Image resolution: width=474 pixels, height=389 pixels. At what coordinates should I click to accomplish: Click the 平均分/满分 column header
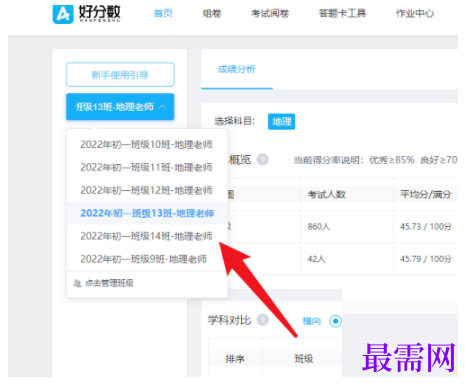point(426,194)
